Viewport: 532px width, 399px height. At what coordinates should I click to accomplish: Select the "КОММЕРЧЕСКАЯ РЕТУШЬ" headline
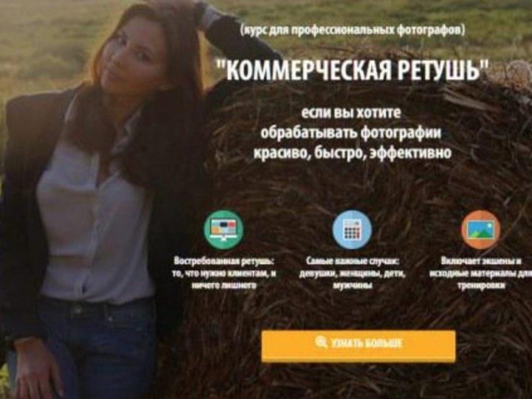[x=352, y=69]
